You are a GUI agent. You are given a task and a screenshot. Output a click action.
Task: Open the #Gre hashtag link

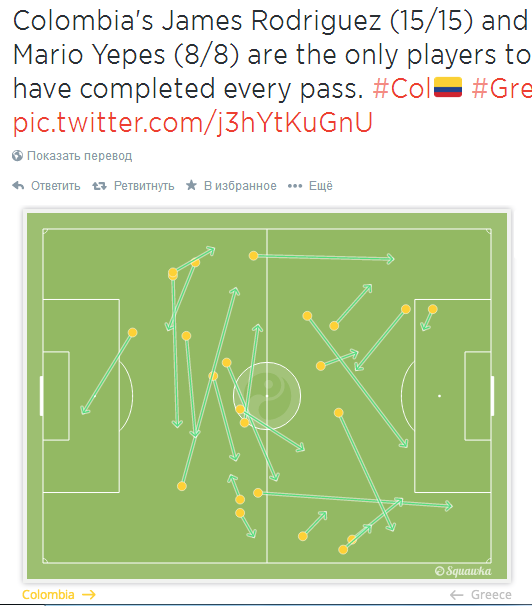click(x=502, y=89)
